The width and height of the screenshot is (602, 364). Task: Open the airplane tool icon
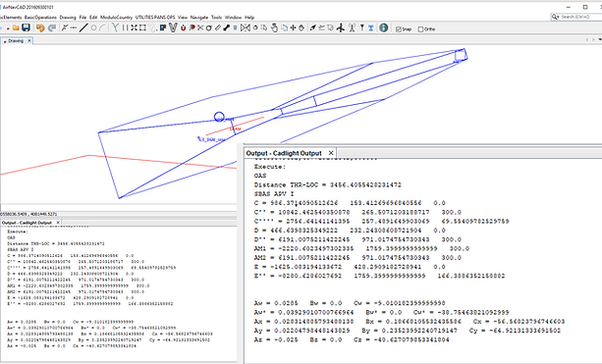(341, 27)
